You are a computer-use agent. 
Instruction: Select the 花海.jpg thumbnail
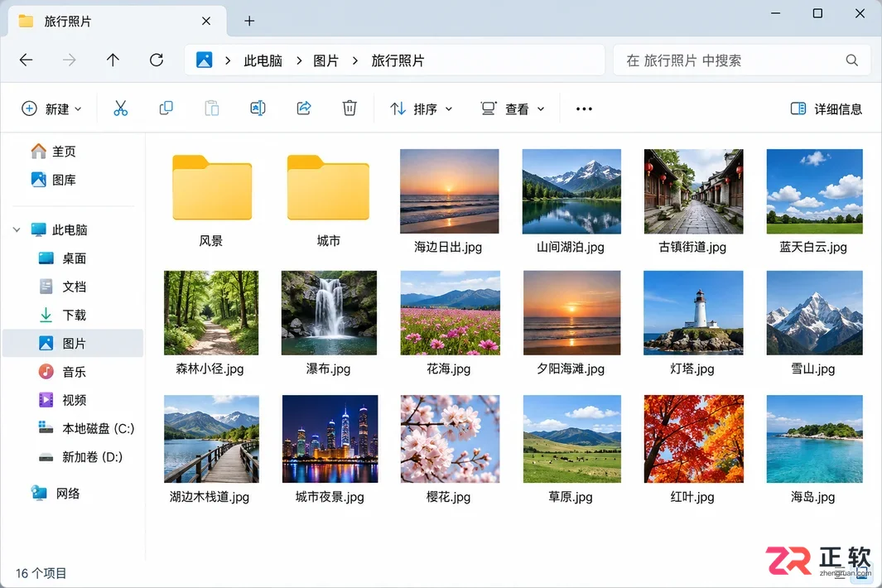pyautogui.click(x=450, y=313)
